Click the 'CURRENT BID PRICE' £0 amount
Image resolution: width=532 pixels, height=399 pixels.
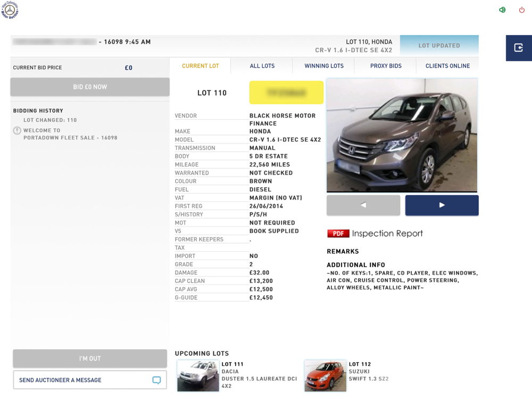(129, 68)
